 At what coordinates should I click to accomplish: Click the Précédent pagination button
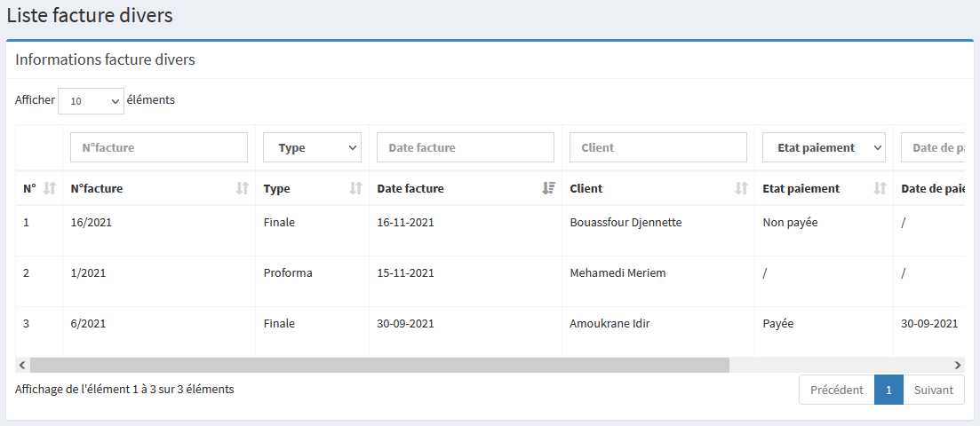click(836, 390)
